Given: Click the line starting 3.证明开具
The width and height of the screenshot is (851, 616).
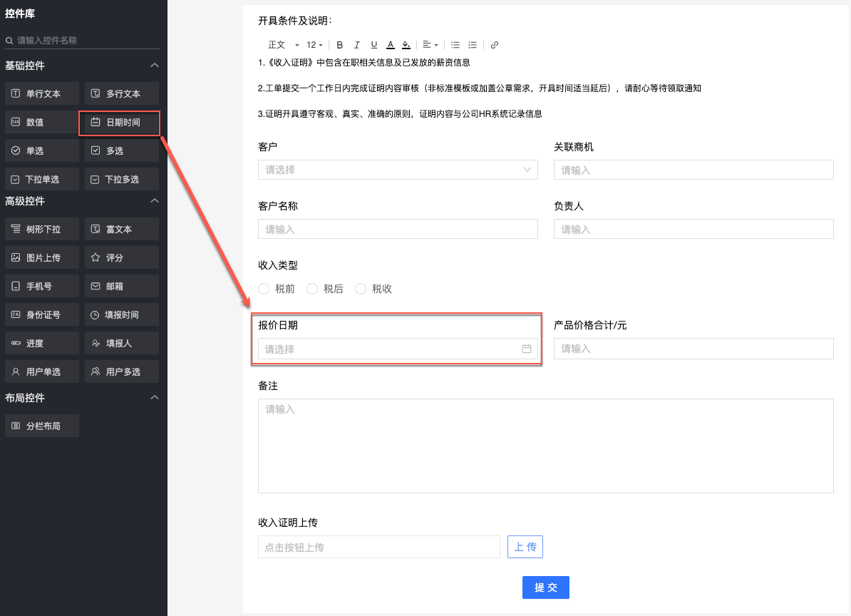Looking at the screenshot, I should (400, 113).
